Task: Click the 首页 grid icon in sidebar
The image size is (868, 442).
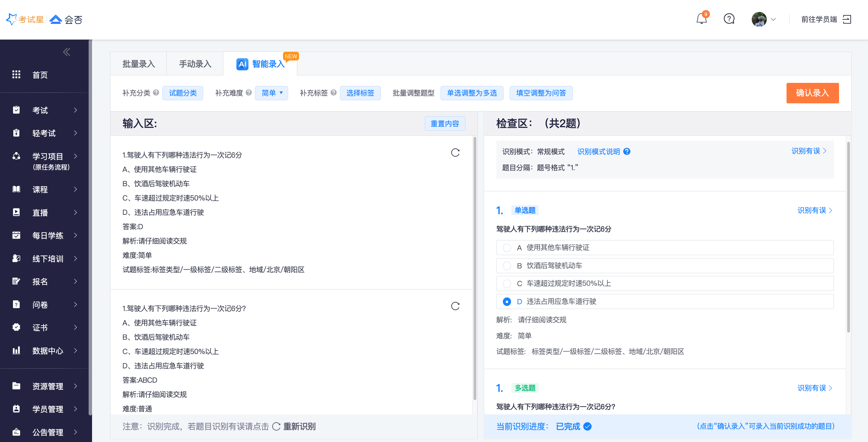Action: pos(16,75)
